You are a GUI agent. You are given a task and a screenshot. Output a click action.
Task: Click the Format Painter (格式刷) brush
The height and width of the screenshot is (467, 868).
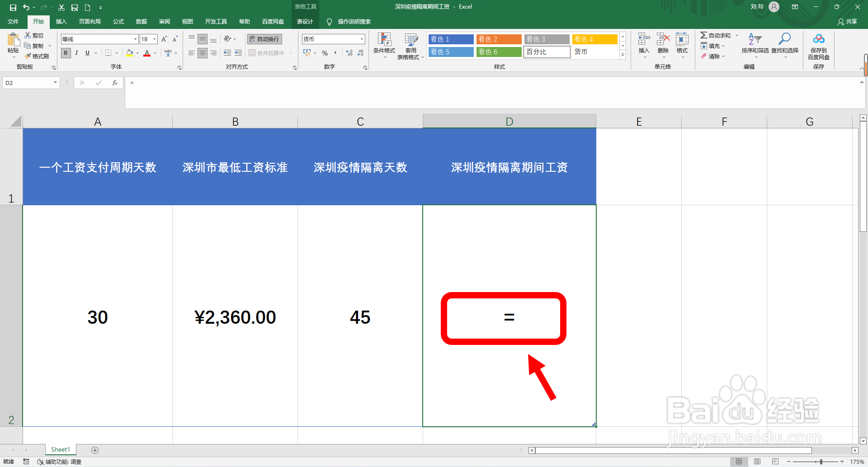tap(28, 56)
